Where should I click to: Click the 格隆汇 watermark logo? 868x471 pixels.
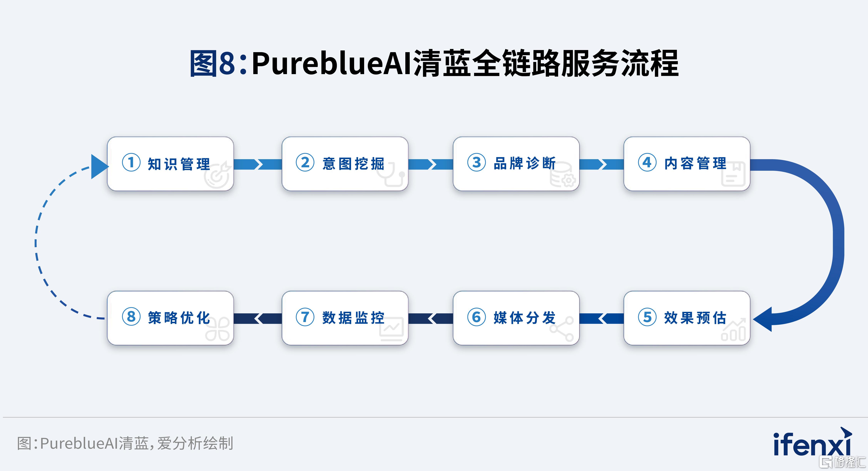pos(843,462)
